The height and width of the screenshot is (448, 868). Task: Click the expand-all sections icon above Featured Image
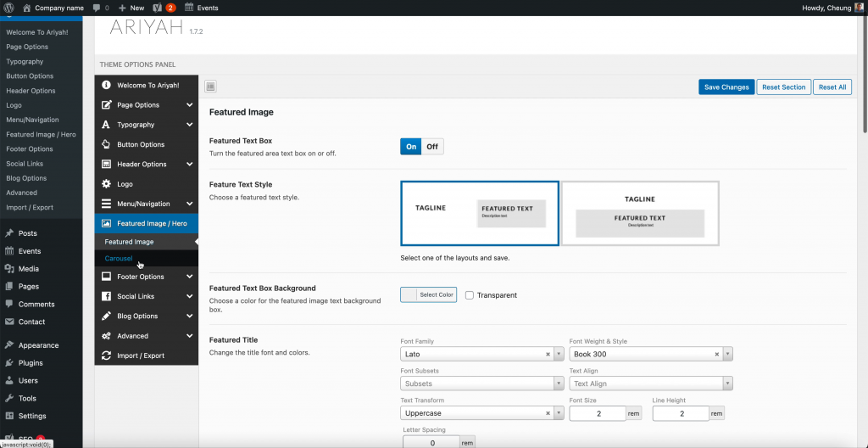[210, 87]
